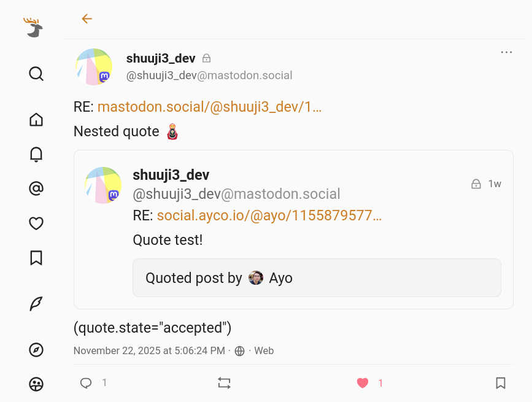Image resolution: width=532 pixels, height=402 pixels.
Task: Open the post options menu (⋯)
Action: [506, 52]
